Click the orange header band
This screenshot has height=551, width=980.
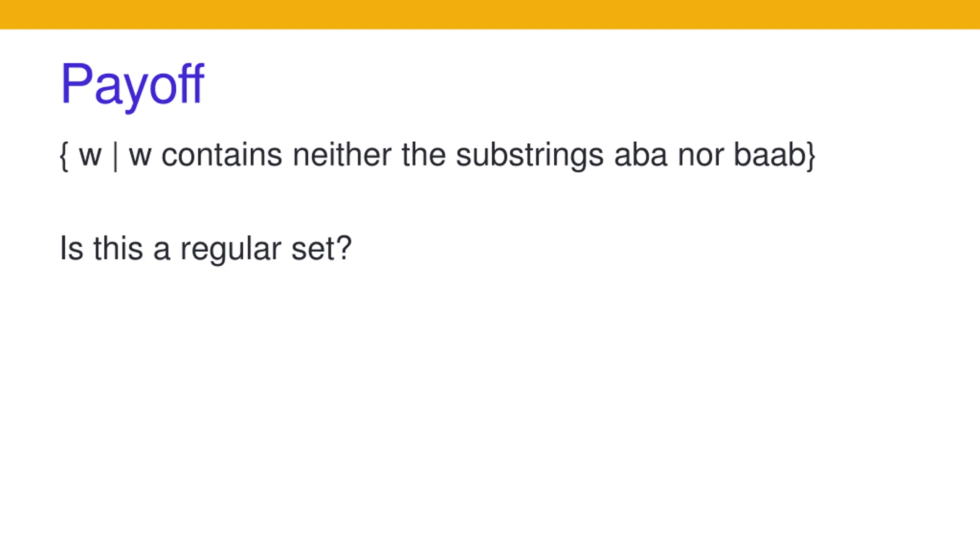[x=490, y=14]
